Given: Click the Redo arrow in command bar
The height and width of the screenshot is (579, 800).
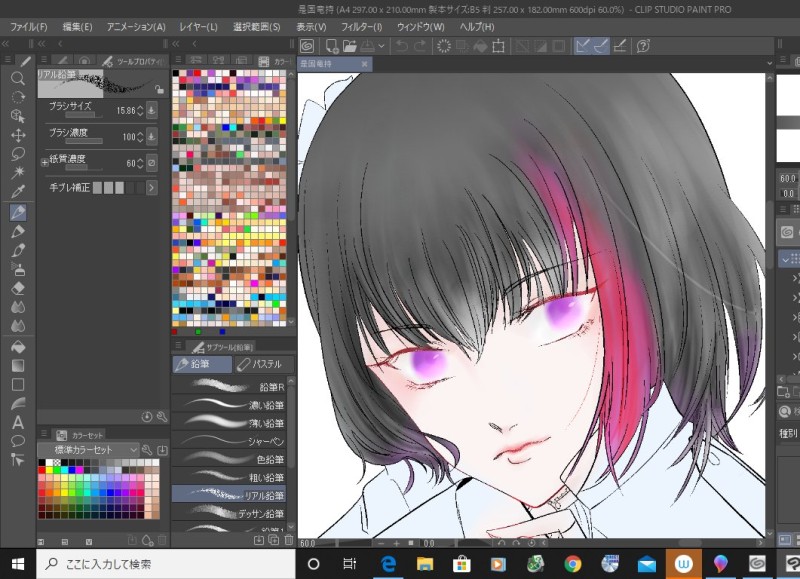Looking at the screenshot, I should [x=420, y=46].
